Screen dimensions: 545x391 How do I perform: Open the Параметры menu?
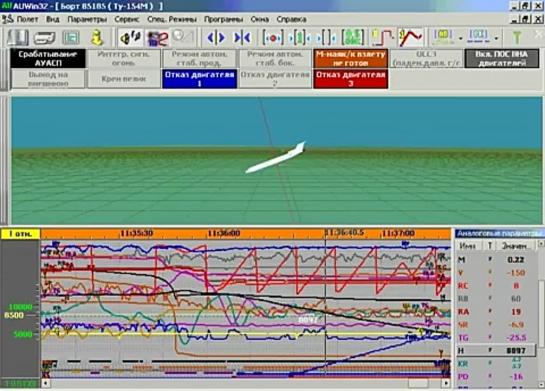click(87, 19)
